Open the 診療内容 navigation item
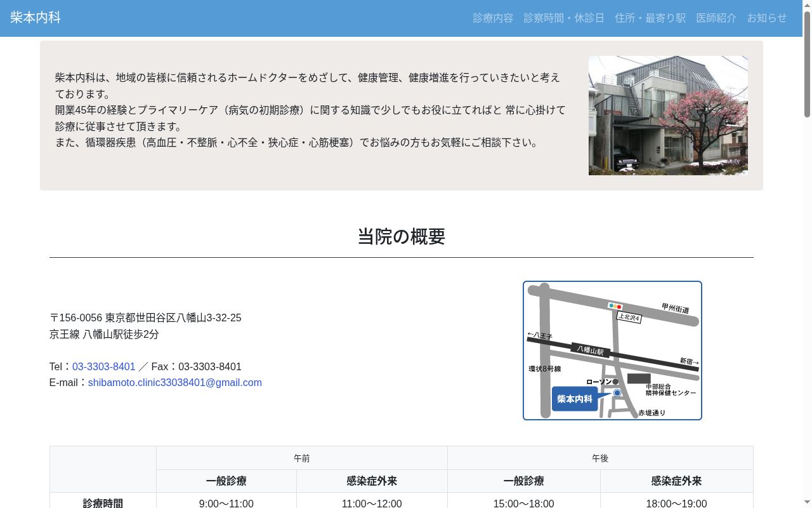 (x=493, y=18)
